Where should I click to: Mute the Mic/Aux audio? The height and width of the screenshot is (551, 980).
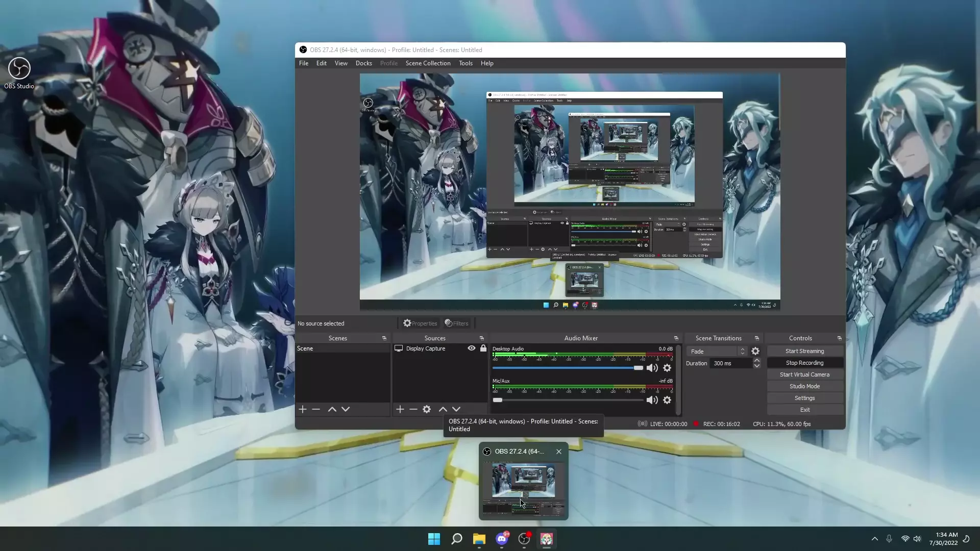[652, 400]
